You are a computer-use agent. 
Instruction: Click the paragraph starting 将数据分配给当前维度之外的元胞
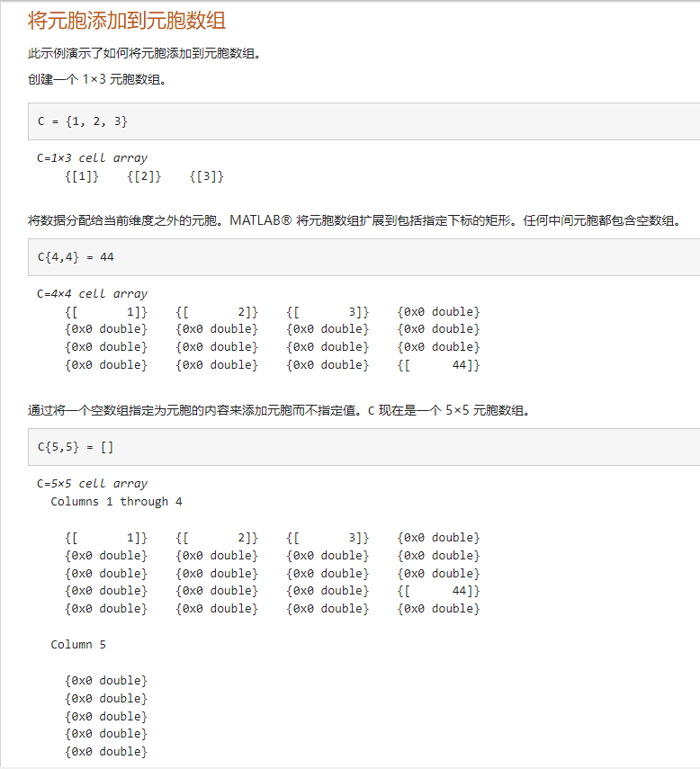point(356,220)
